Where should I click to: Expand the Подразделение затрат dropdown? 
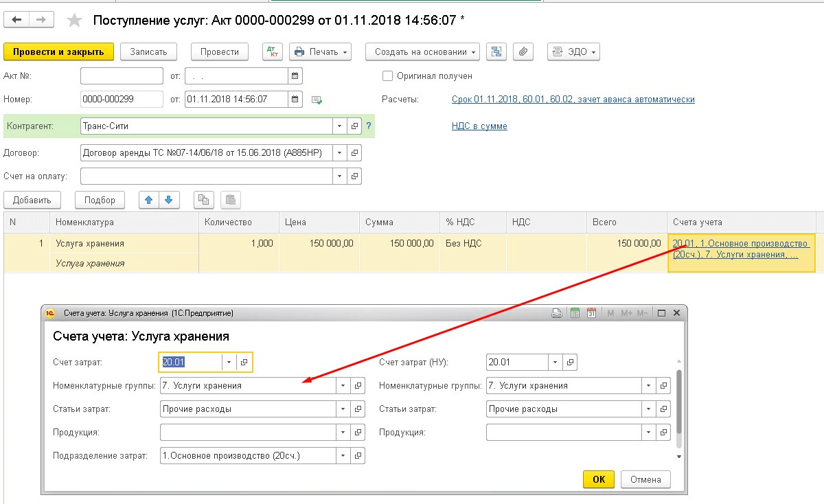(343, 455)
